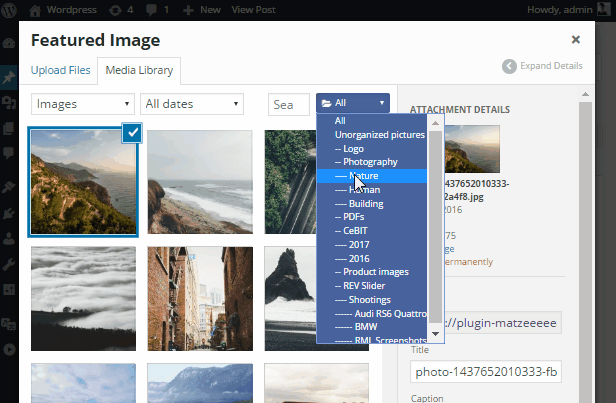
Task: Click Expand Details arrow button
Action: [542, 66]
